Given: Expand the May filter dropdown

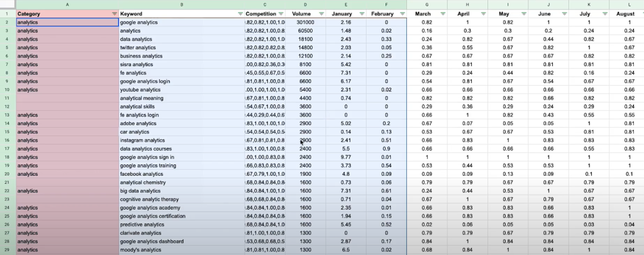Looking at the screenshot, I should [x=524, y=13].
